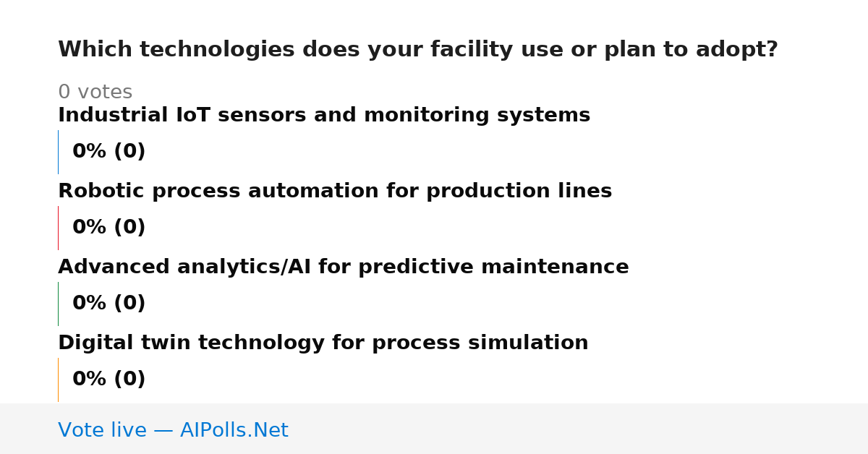
Task: Choose Digital twin technology for process simulation
Action: pos(323,343)
